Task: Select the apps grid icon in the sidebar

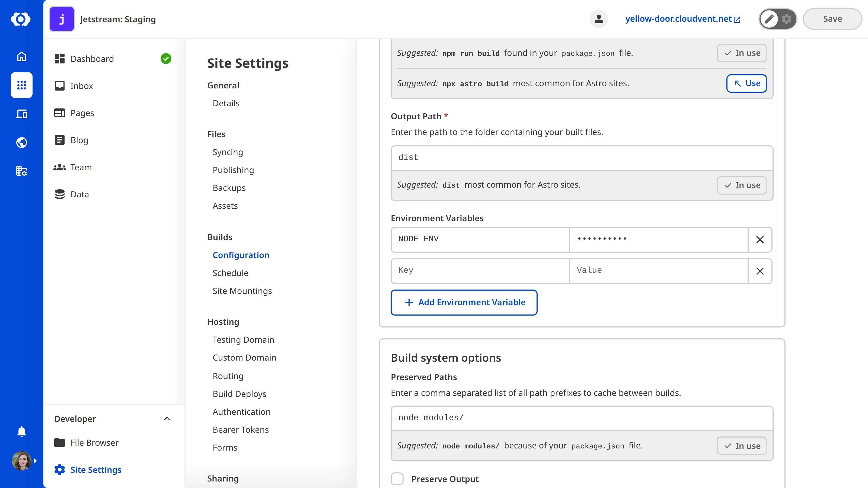Action: click(x=21, y=85)
